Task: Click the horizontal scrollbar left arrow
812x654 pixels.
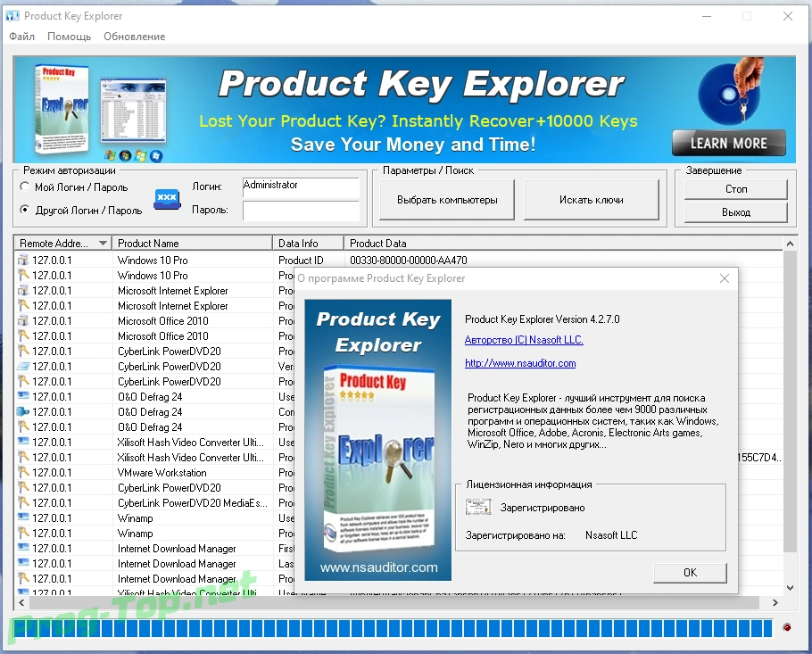Action: click(x=21, y=602)
